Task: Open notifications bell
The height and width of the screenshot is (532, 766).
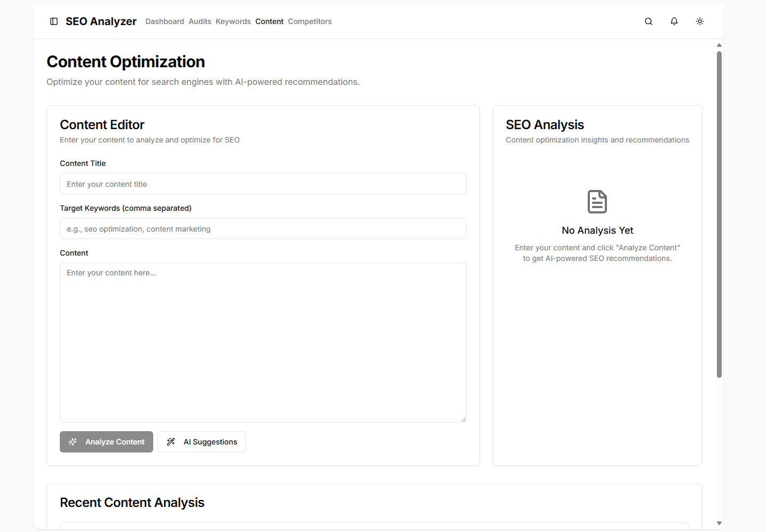Action: [674, 21]
